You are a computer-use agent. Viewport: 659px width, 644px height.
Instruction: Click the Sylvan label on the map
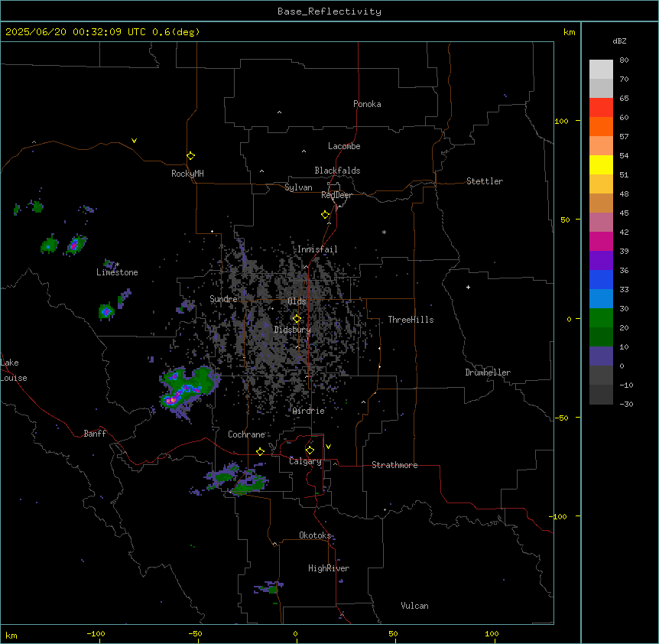point(298,187)
